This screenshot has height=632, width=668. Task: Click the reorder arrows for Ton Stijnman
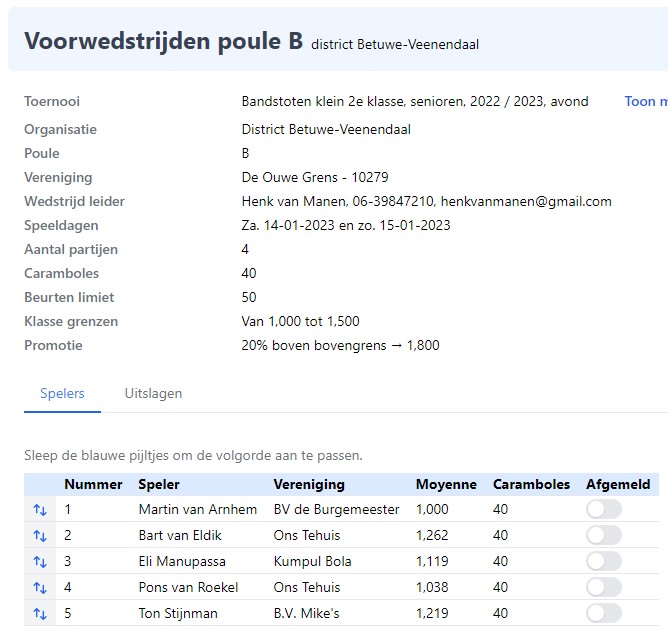[x=40, y=614]
